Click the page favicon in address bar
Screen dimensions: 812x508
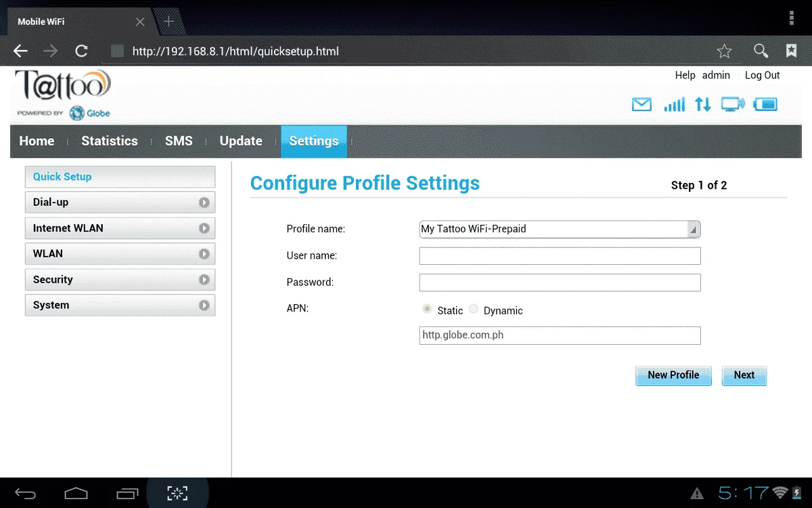point(117,51)
